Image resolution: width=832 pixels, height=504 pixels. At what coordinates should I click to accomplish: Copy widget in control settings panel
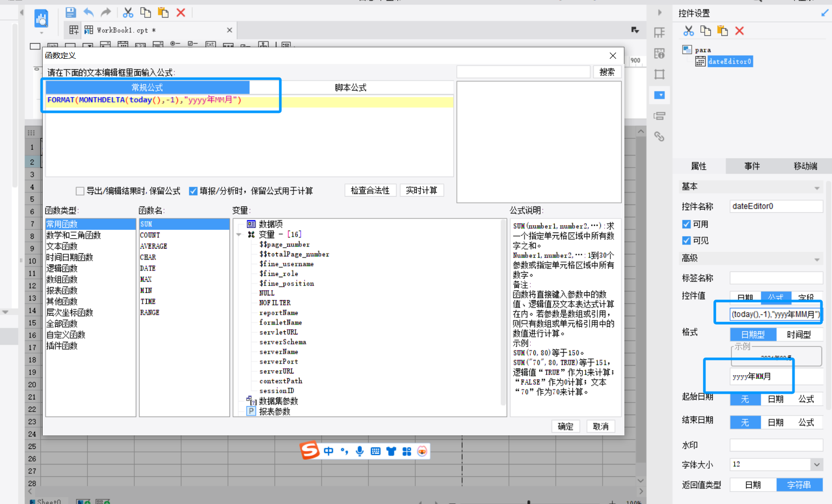[706, 31]
